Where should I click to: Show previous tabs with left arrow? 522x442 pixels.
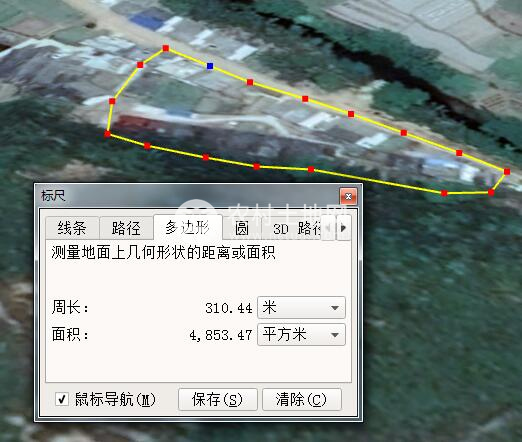click(x=328, y=228)
